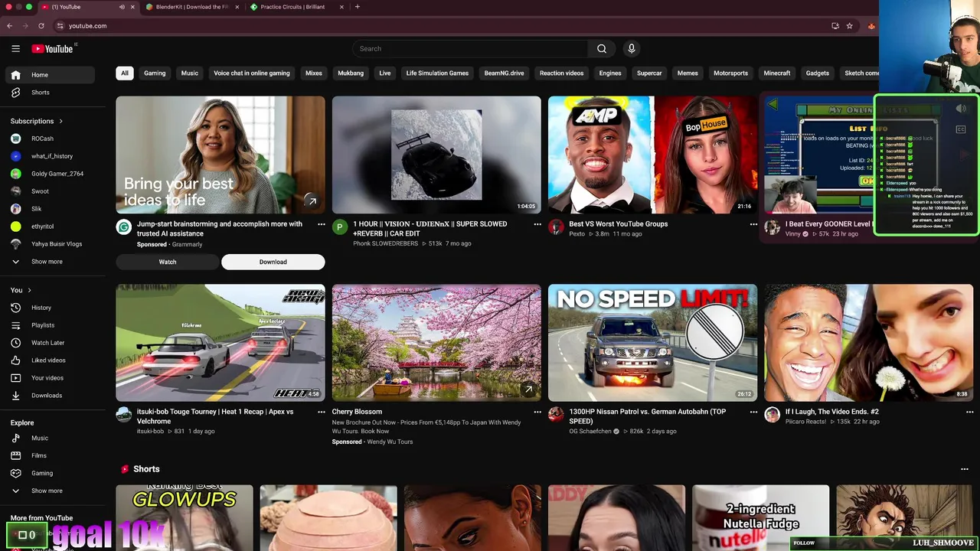Open Cherry Blossom sponsored link
This screenshot has height=551, width=980.
357,412
